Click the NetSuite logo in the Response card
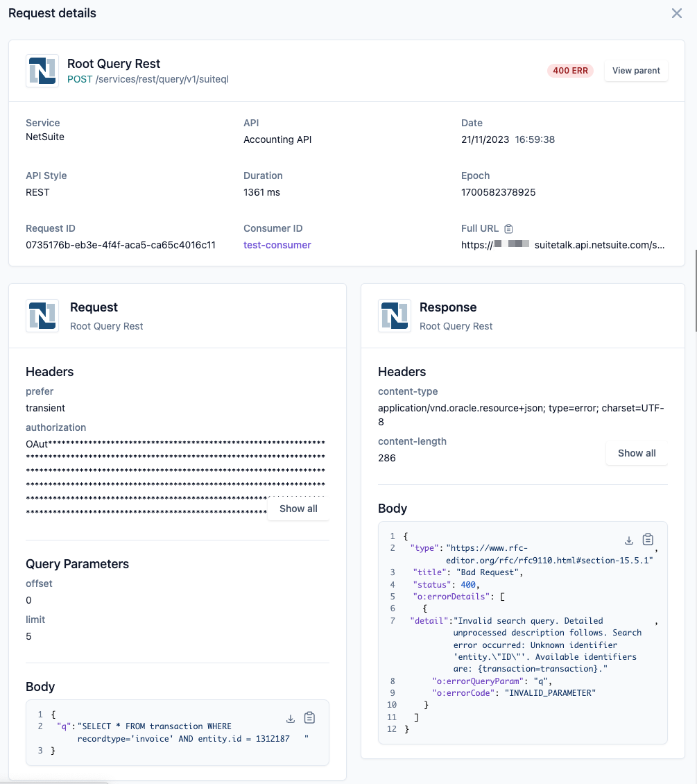This screenshot has height=784, width=697. 395,316
